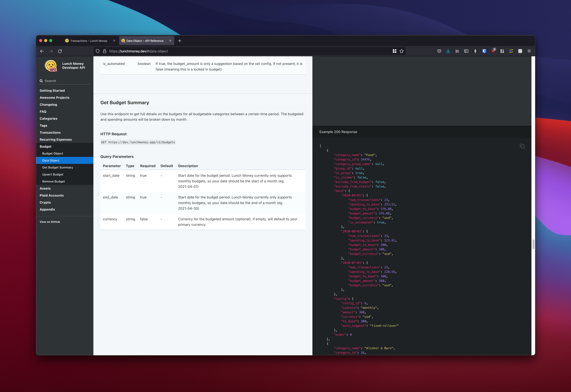
Task: Collapse the Budget sidebar section
Action: tap(46, 146)
